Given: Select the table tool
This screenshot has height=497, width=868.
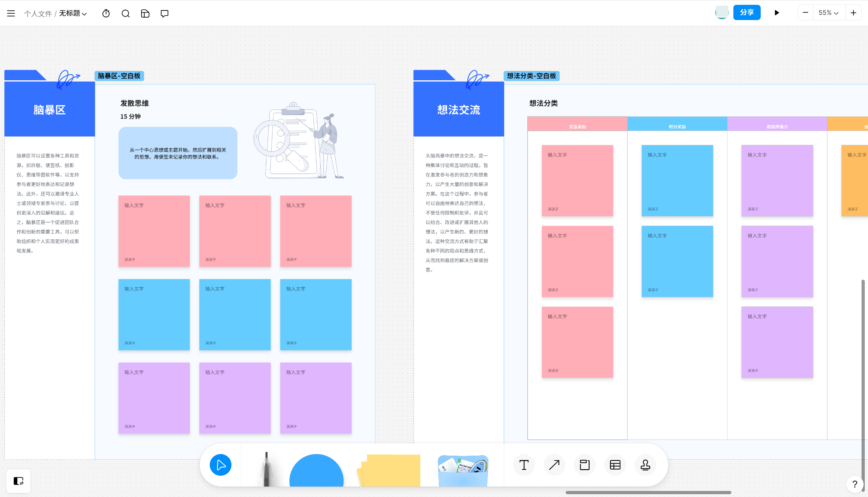Looking at the screenshot, I should (615, 465).
